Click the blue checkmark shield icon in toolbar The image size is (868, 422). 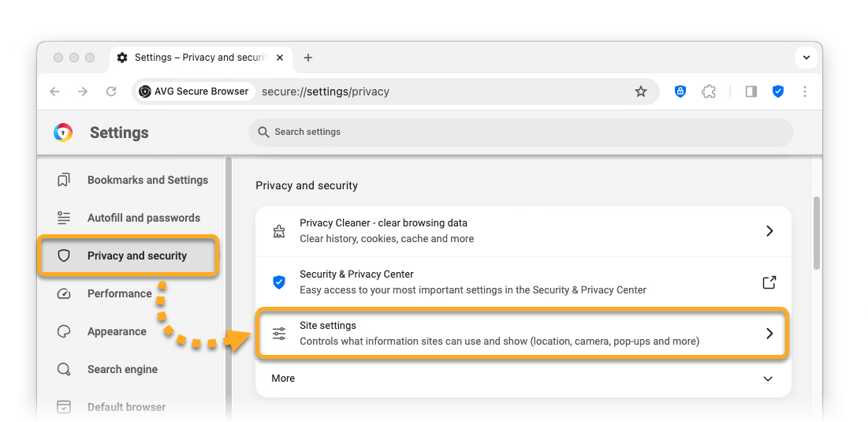[x=778, y=91]
